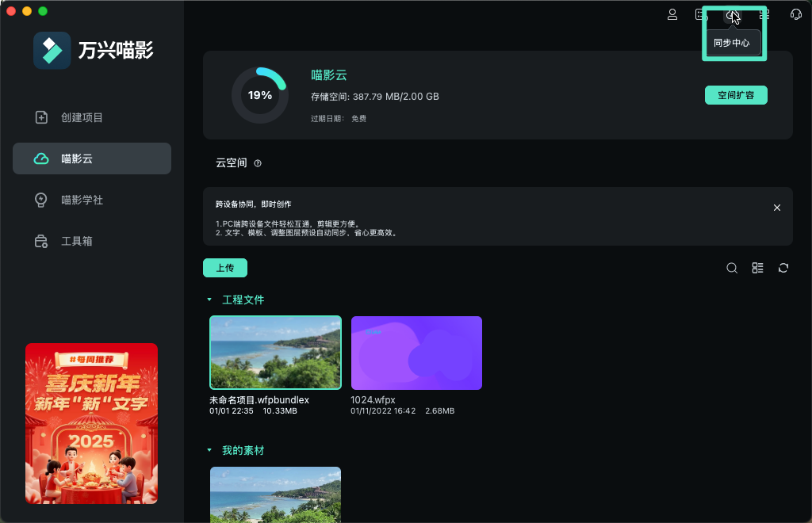Image resolution: width=812 pixels, height=523 pixels.
Task: Select the 创建项目 sidebar item
Action: [91, 116]
